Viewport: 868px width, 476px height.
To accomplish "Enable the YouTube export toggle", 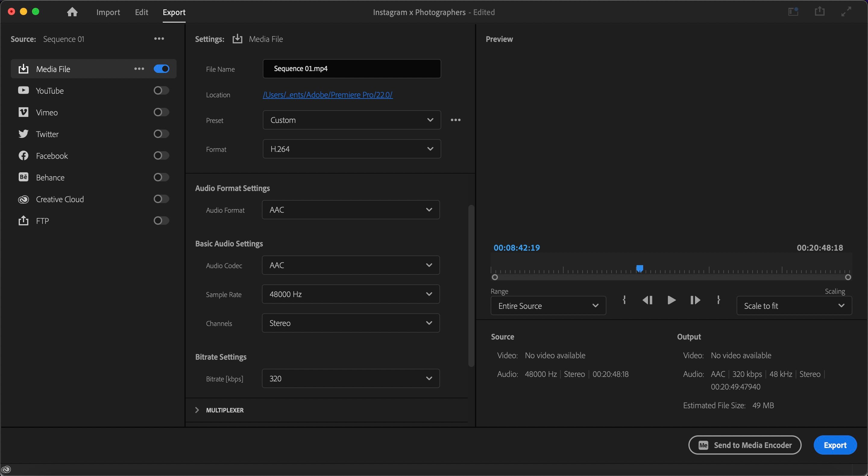I will [x=161, y=90].
